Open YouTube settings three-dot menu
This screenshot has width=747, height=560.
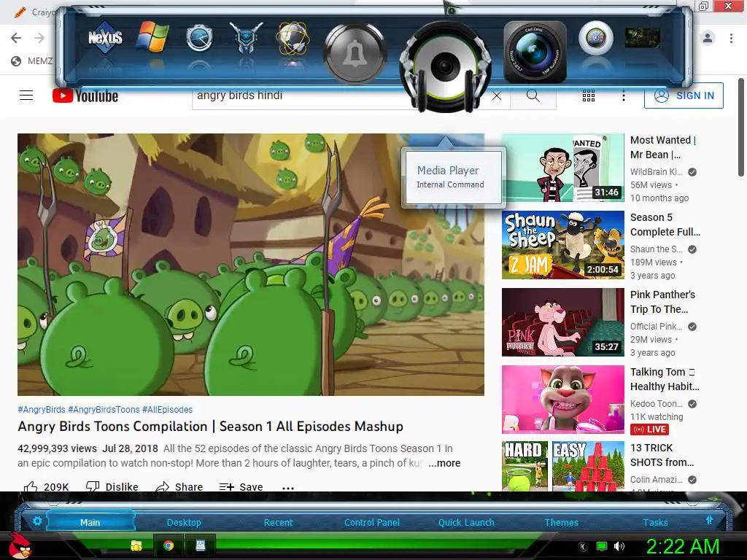(623, 96)
